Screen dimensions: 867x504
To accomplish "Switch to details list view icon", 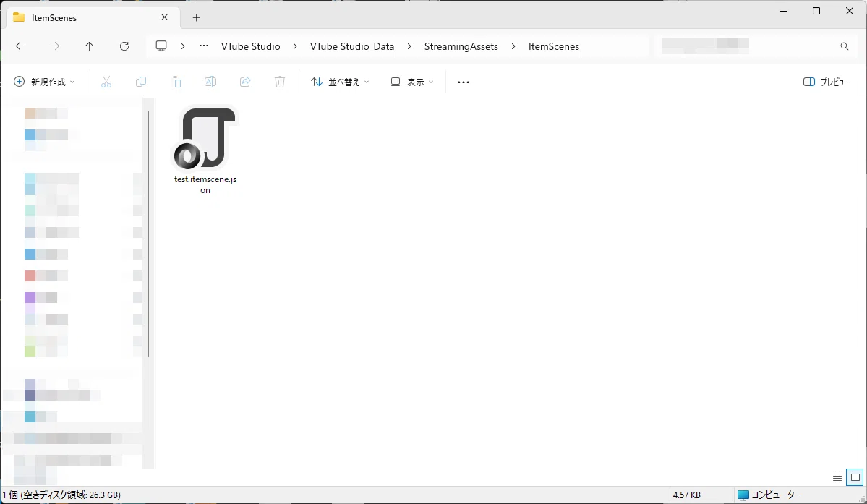I will (837, 477).
